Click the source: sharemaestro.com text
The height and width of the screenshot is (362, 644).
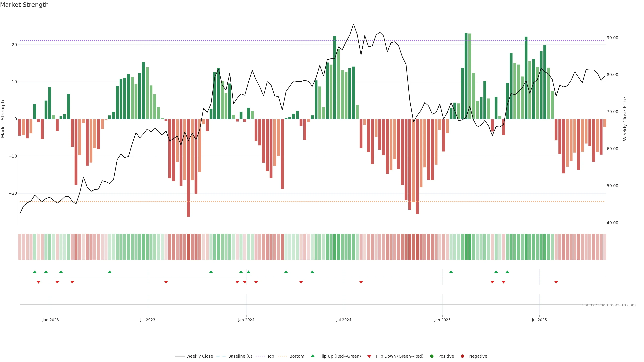click(x=609, y=305)
